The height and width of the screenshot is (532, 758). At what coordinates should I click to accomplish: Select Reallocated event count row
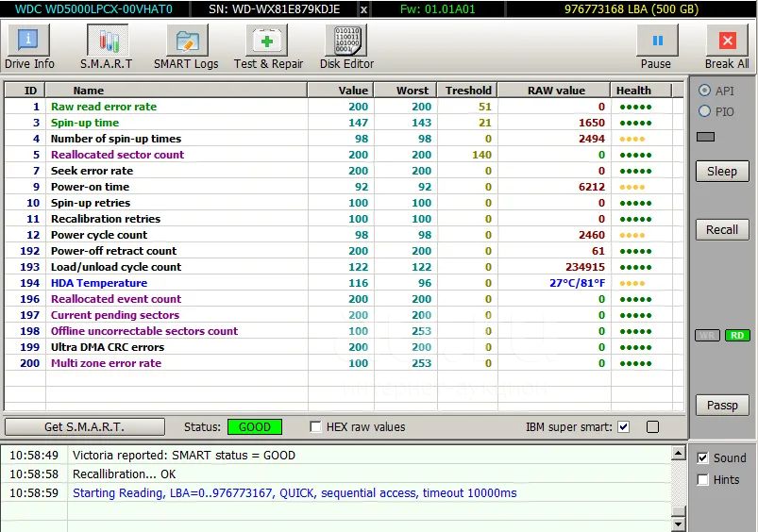pyautogui.click(x=344, y=299)
